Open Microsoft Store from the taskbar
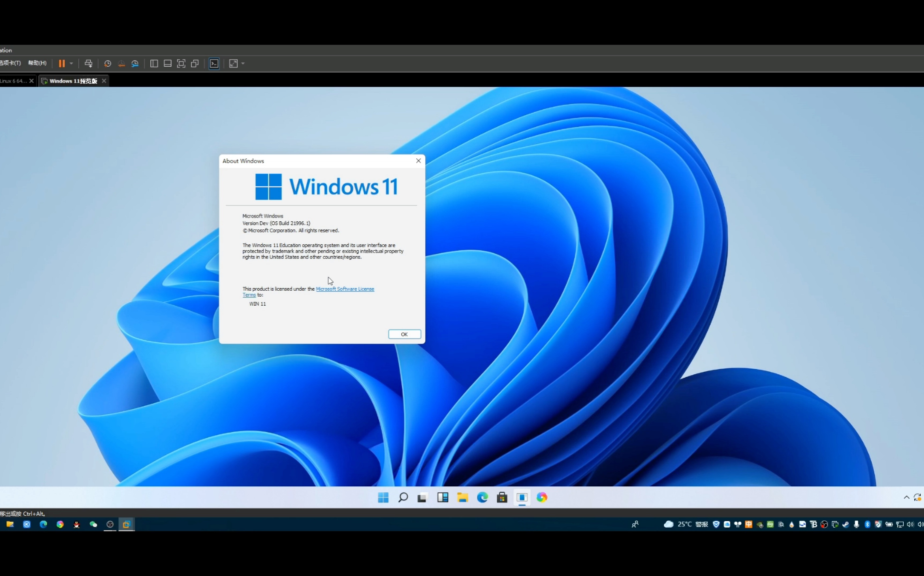 click(502, 498)
